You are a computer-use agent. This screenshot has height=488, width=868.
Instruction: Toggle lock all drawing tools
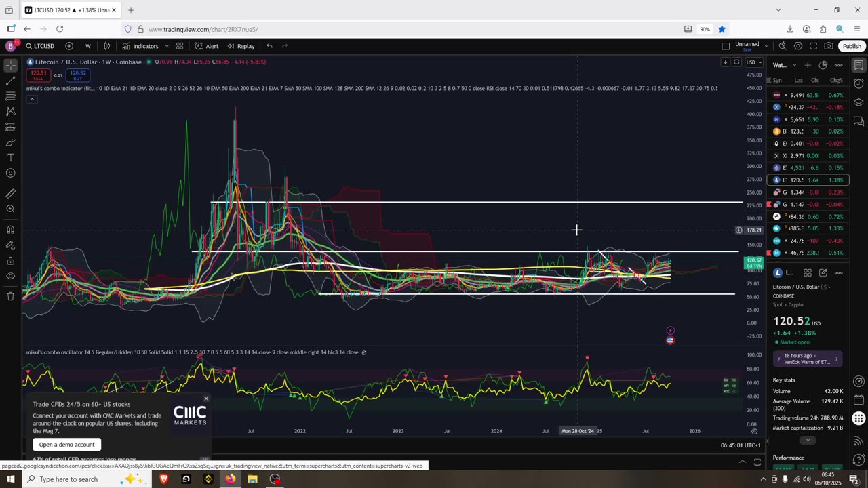[11, 260]
